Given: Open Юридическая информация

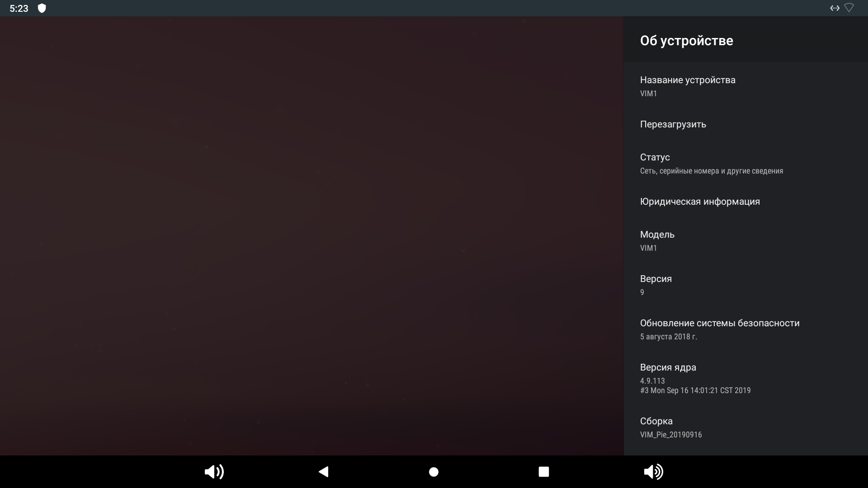Looking at the screenshot, I should click(x=746, y=202).
